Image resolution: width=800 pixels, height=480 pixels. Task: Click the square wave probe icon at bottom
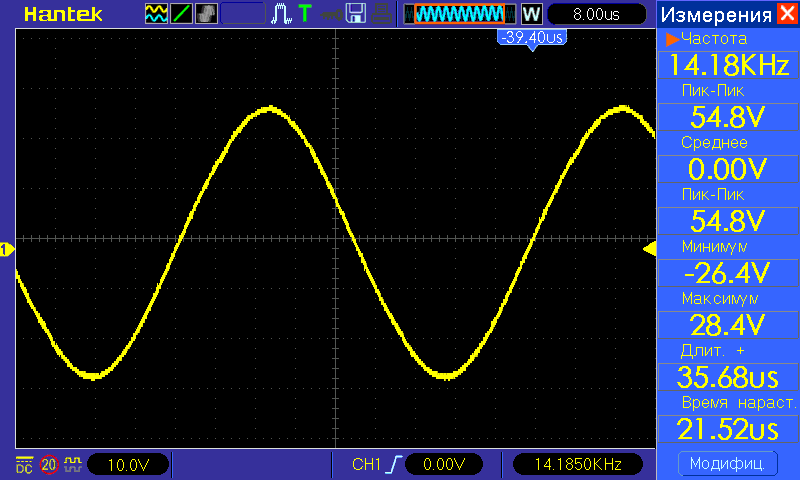[x=73, y=464]
